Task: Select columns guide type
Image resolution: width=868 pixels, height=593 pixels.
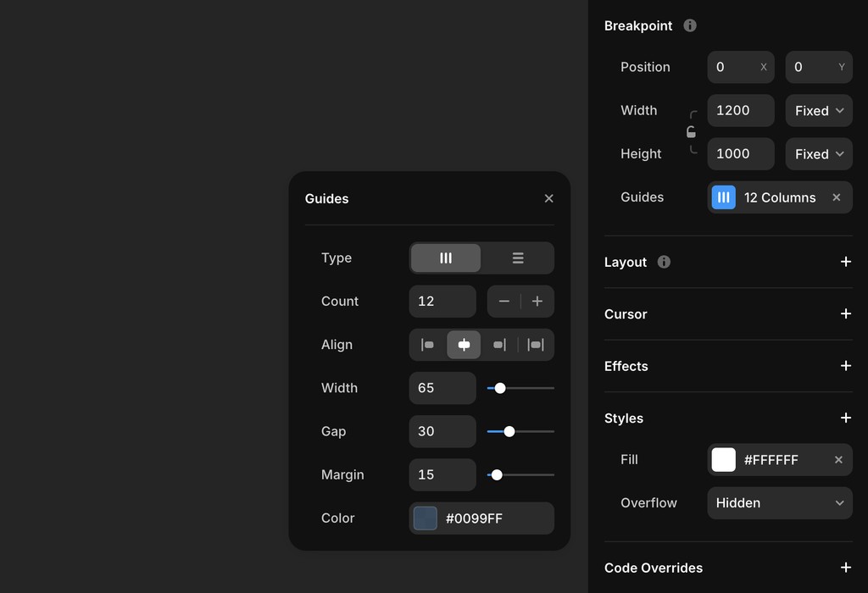Action: click(x=446, y=258)
